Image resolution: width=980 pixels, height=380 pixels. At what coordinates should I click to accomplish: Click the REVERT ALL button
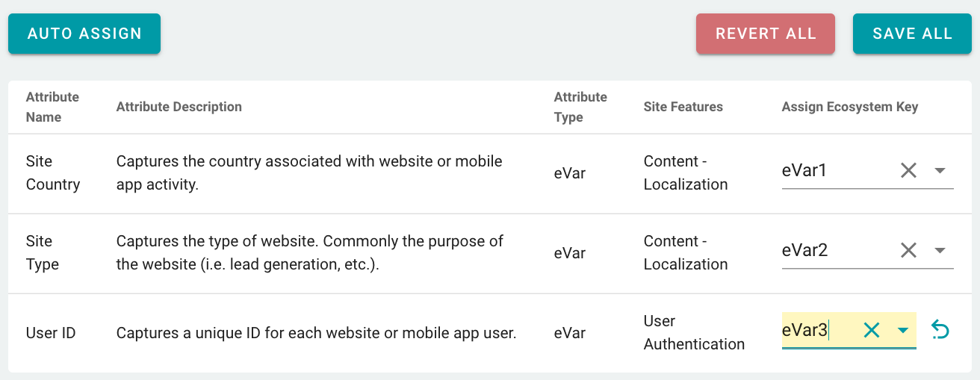[766, 34]
